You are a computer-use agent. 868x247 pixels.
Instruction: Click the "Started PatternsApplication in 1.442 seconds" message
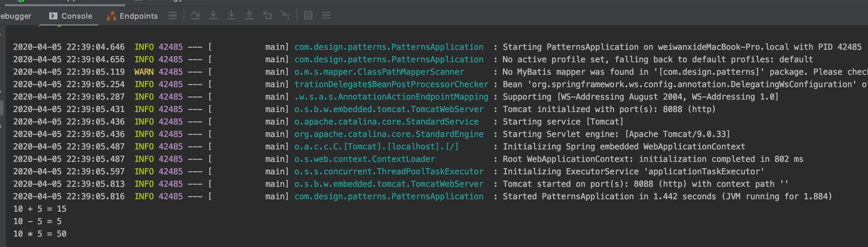[x=667, y=196]
